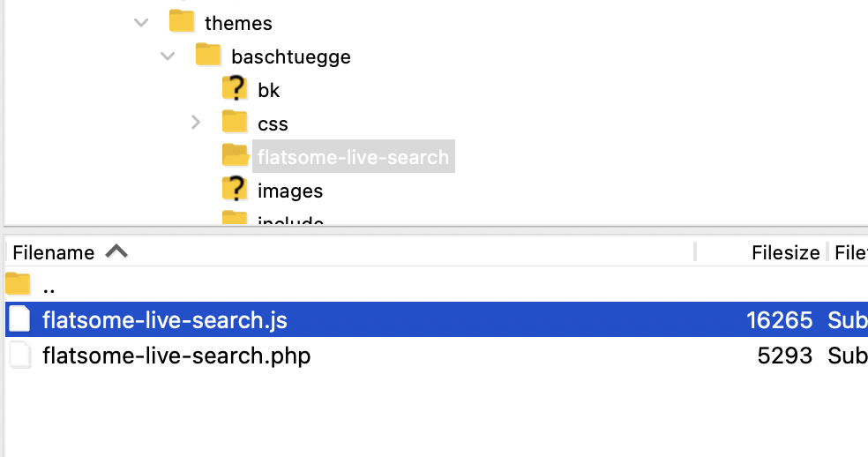868x457 pixels.
Task: Click the flatsome-live-search.js file icon
Action: 20,319
